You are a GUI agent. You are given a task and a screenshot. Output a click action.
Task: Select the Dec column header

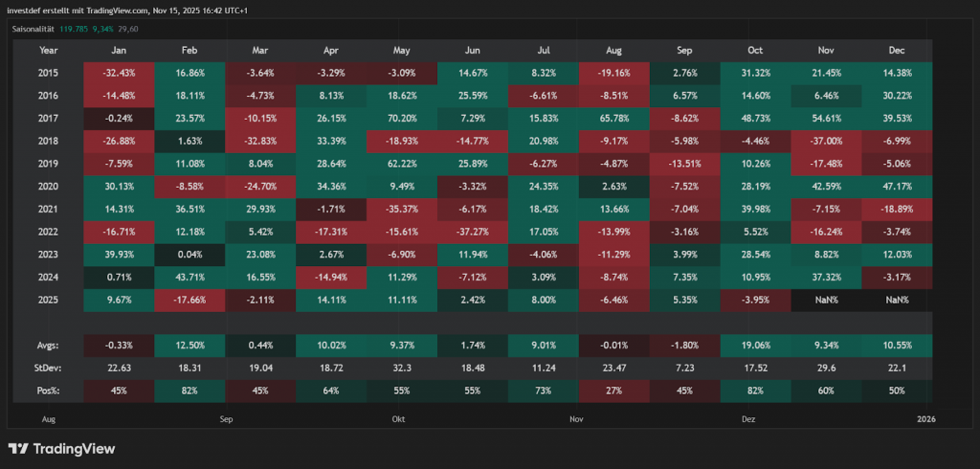896,50
